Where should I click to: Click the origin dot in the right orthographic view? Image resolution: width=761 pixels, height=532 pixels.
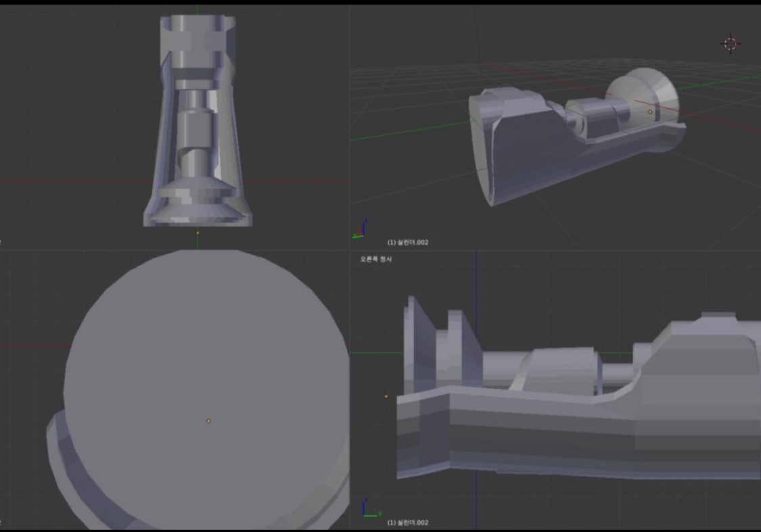pos(386,396)
